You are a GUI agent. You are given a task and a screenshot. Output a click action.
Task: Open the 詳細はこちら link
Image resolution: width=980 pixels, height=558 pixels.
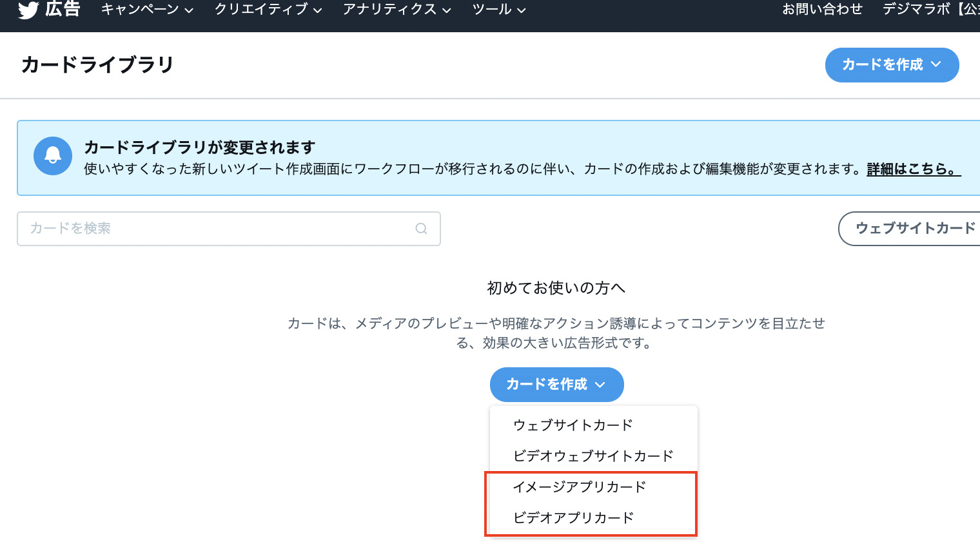[x=912, y=171]
